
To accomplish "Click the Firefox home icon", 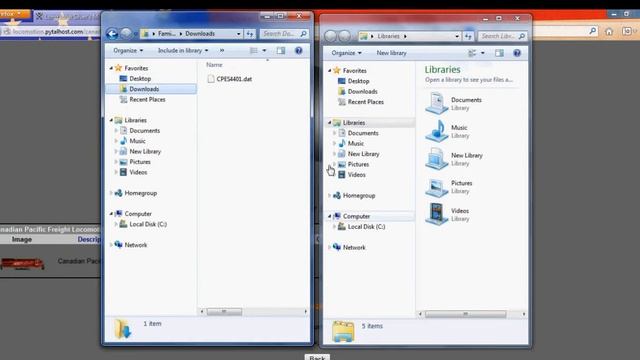I will (609, 31).
